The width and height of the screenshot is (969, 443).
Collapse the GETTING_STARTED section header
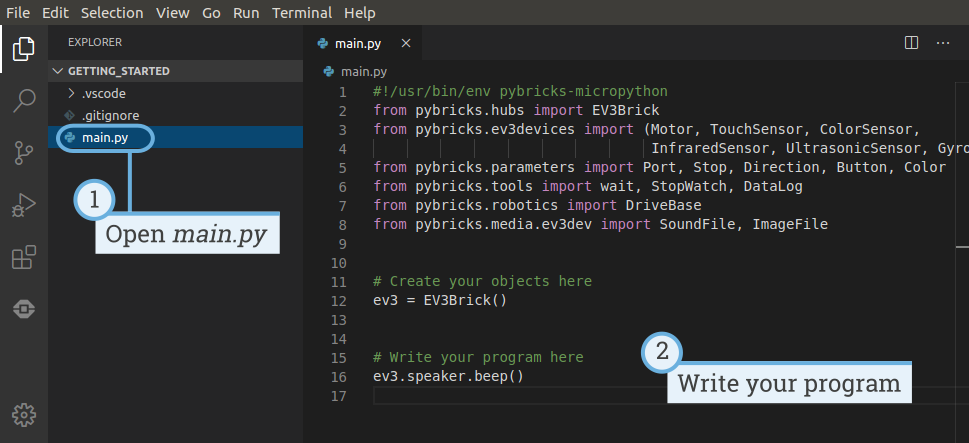point(118,71)
